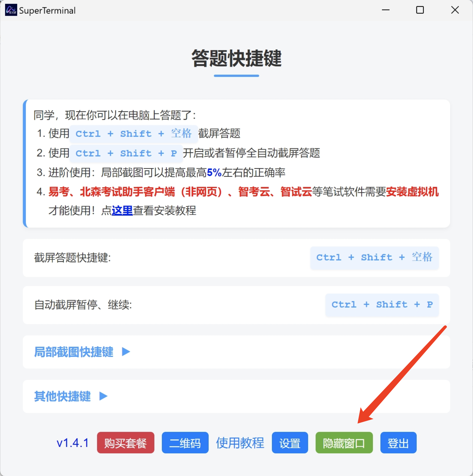473x476 pixels.
Task: Open the 购买套餐 purchase button
Action: pyautogui.click(x=126, y=443)
